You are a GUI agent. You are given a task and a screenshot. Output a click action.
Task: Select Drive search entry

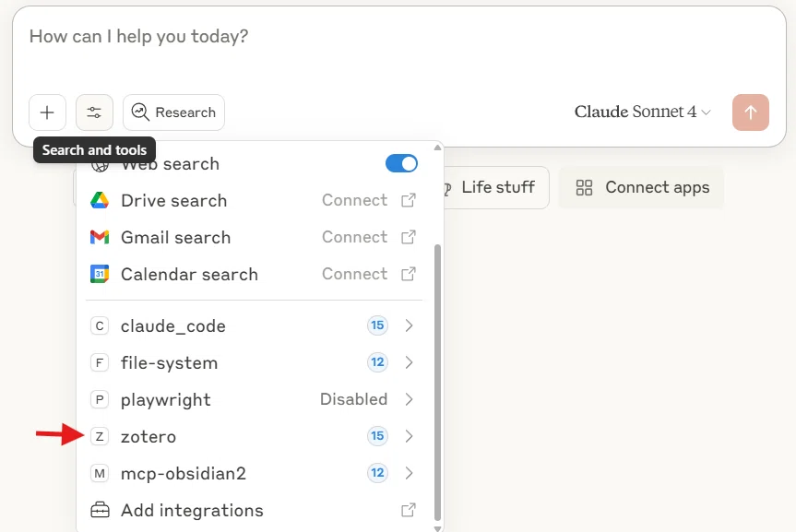[254, 200]
